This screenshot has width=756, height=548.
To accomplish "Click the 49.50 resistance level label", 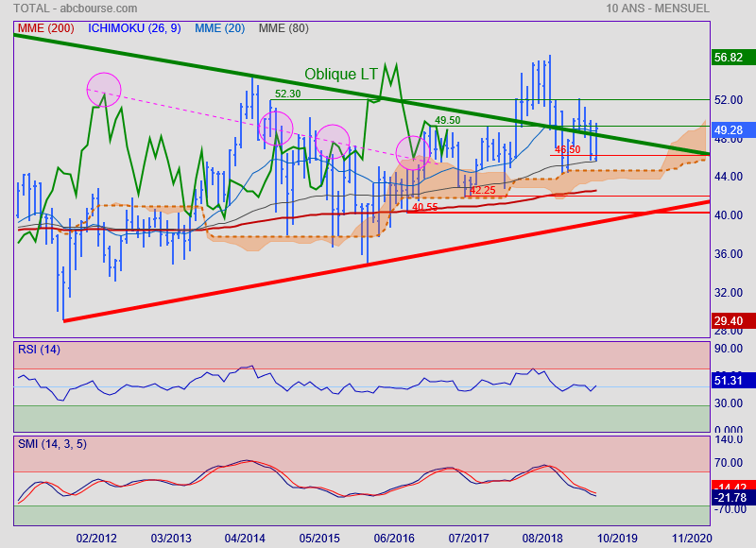I will click(x=447, y=120).
